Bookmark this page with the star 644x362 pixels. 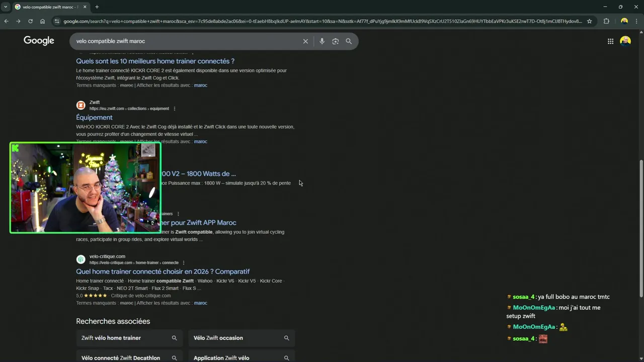(x=589, y=21)
